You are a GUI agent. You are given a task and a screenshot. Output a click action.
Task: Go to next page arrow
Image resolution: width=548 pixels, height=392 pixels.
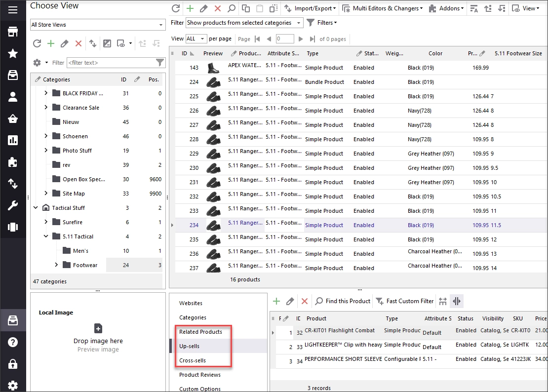301,39
